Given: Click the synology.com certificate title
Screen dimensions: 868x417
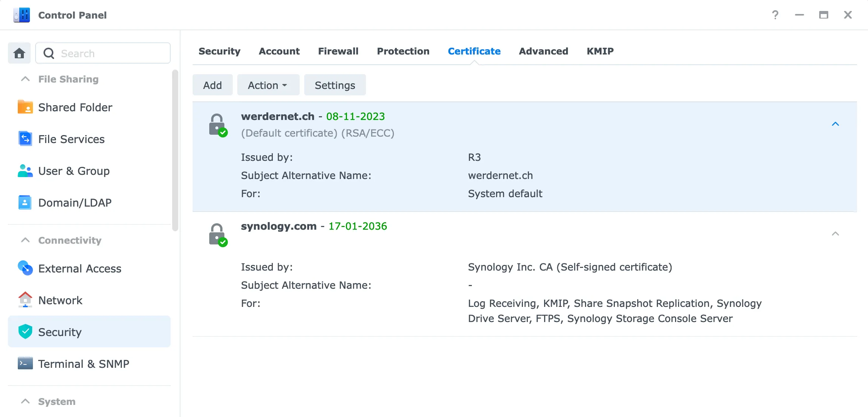Looking at the screenshot, I should coord(279,226).
